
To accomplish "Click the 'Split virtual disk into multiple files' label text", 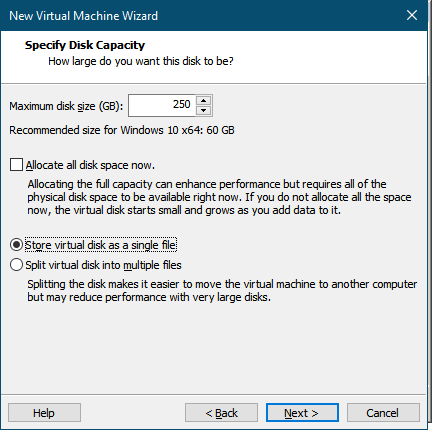I will 103,265.
